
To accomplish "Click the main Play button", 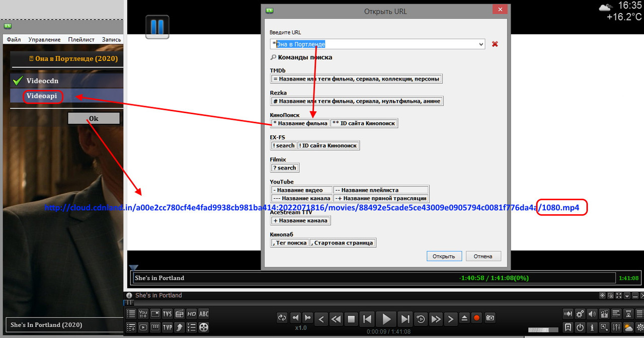I will pyautogui.click(x=386, y=318).
